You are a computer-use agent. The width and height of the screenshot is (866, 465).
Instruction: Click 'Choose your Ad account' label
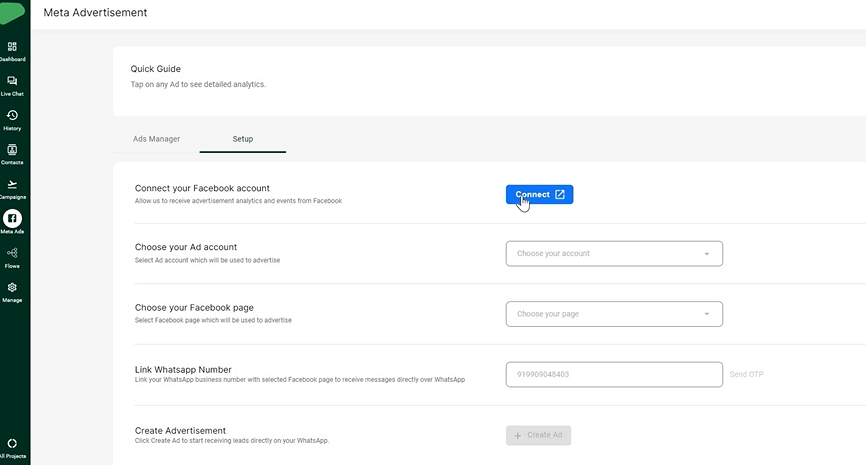(186, 247)
